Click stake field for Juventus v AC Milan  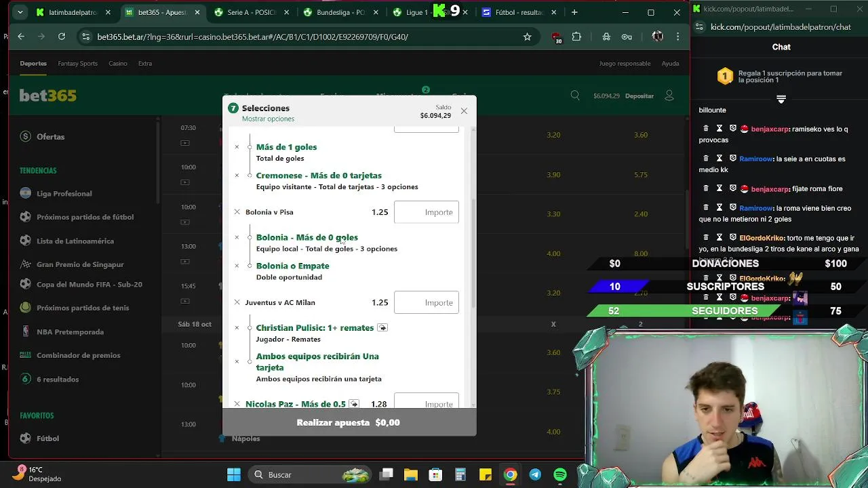pyautogui.click(x=426, y=302)
